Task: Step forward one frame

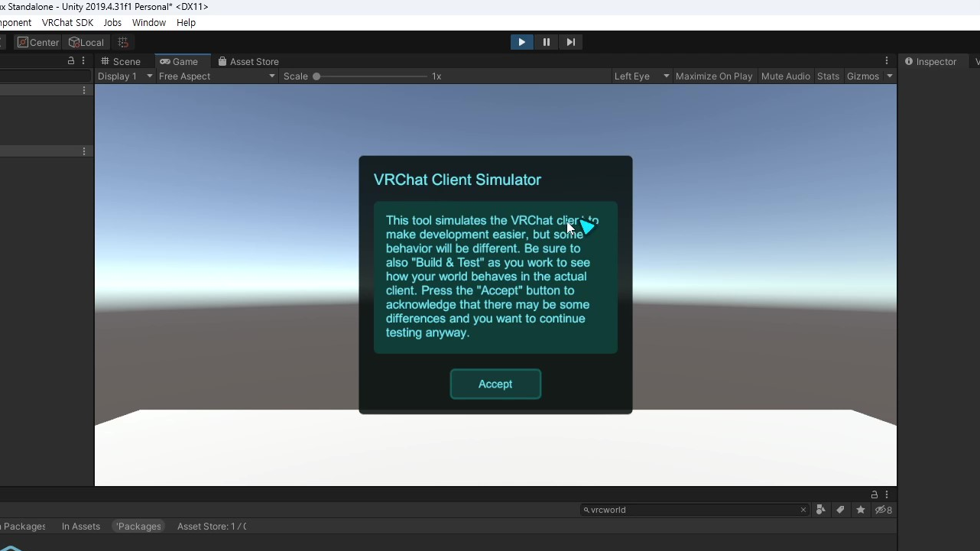Action: click(570, 42)
